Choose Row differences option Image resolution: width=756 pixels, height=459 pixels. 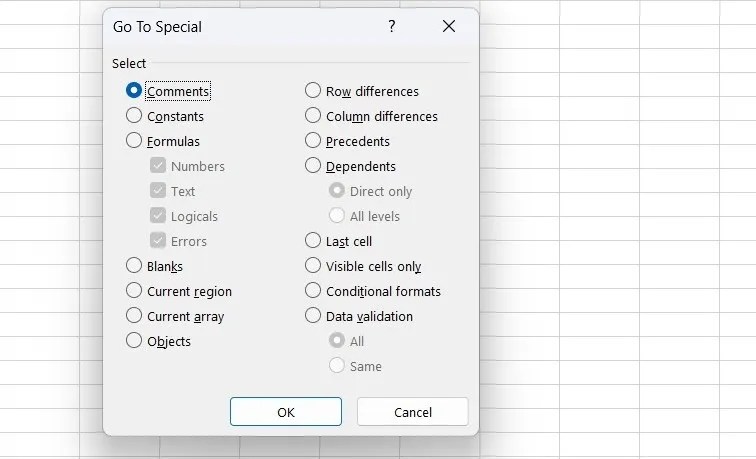click(x=313, y=91)
